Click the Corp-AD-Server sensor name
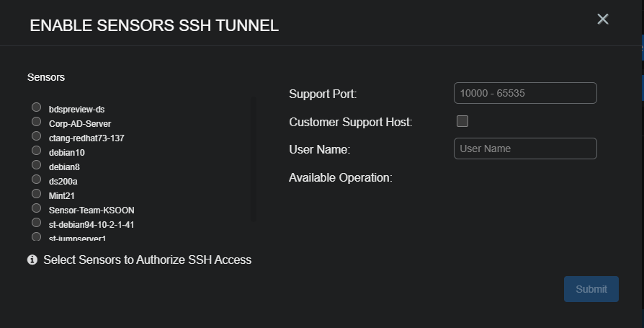The height and width of the screenshot is (328, 644). pyautogui.click(x=80, y=124)
